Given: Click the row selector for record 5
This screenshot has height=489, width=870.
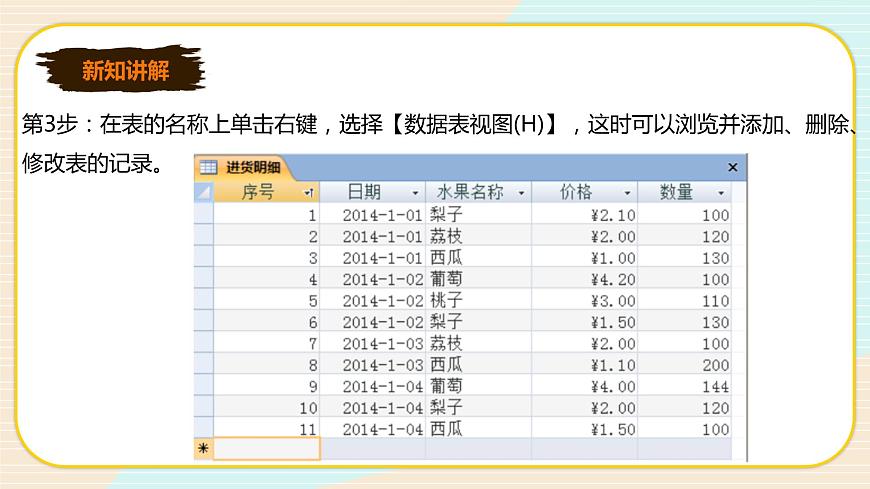Looking at the screenshot, I should (204, 300).
